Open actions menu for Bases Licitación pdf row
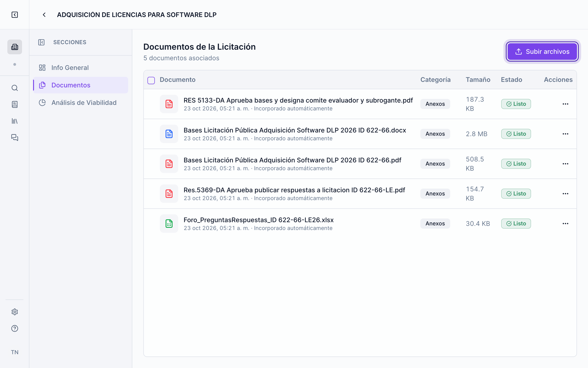Viewport: 588px width, 368px height. (x=565, y=164)
